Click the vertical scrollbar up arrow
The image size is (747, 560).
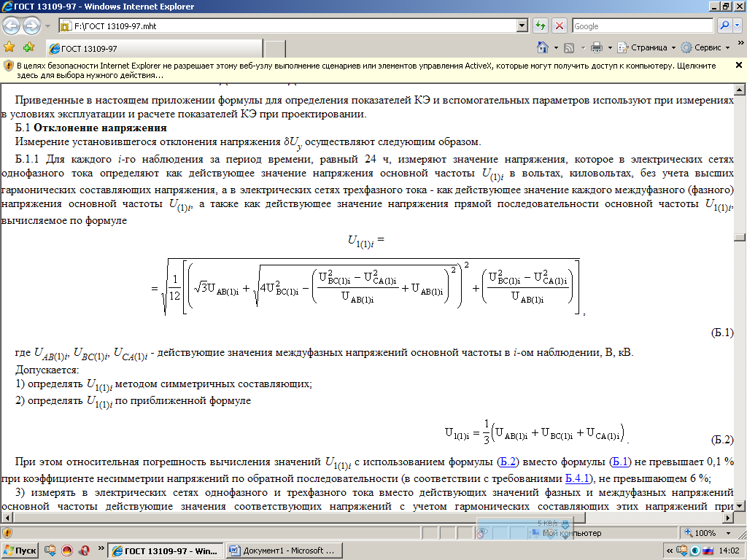(740, 90)
